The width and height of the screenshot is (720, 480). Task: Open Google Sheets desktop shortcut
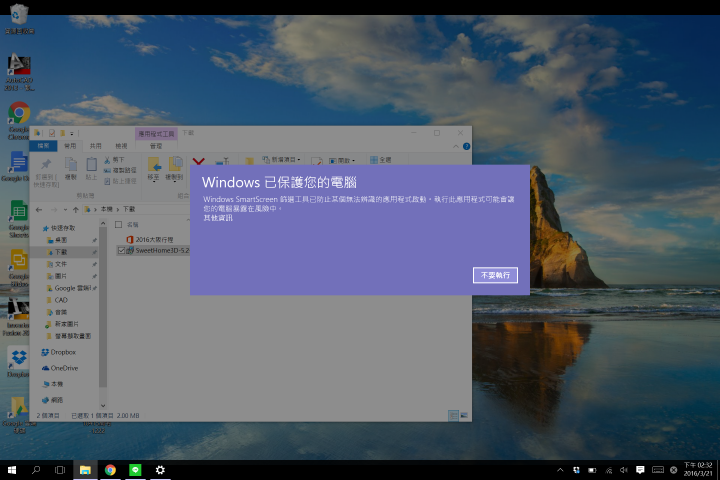point(18,219)
